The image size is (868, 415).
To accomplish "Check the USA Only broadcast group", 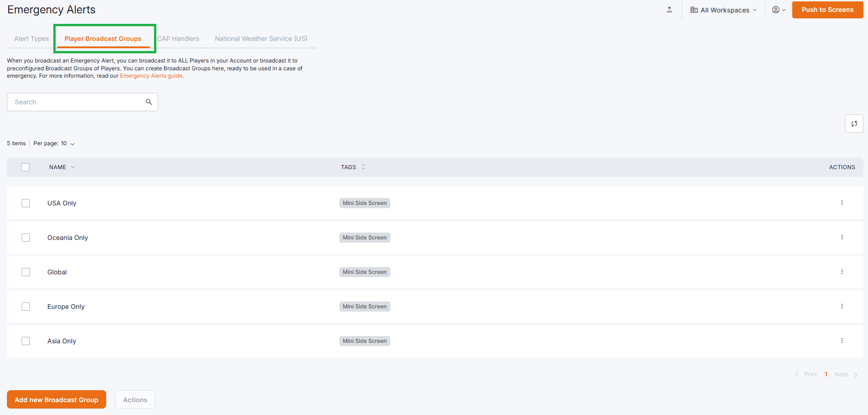I will [26, 203].
